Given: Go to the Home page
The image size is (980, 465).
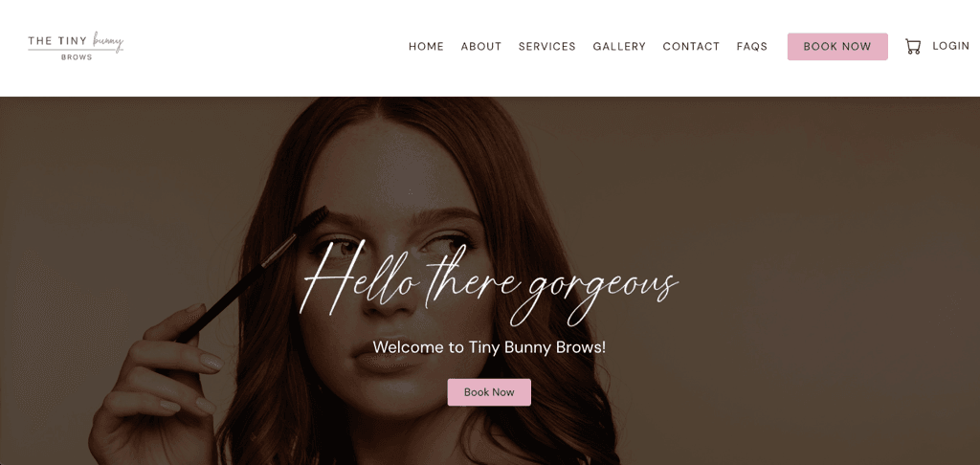Looking at the screenshot, I should 426,46.
